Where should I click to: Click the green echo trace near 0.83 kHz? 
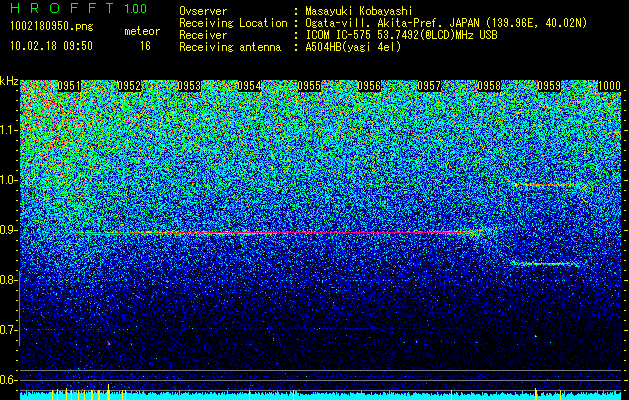click(x=546, y=264)
